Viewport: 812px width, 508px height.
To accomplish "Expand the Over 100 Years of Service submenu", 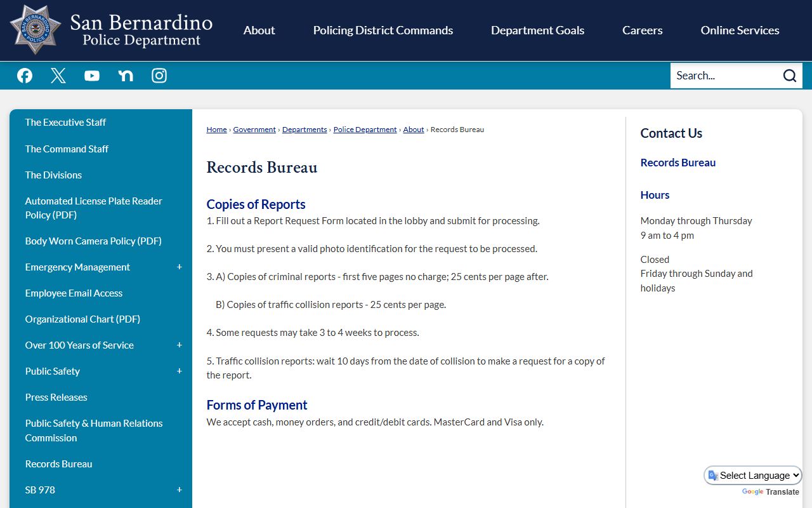I will coord(180,345).
